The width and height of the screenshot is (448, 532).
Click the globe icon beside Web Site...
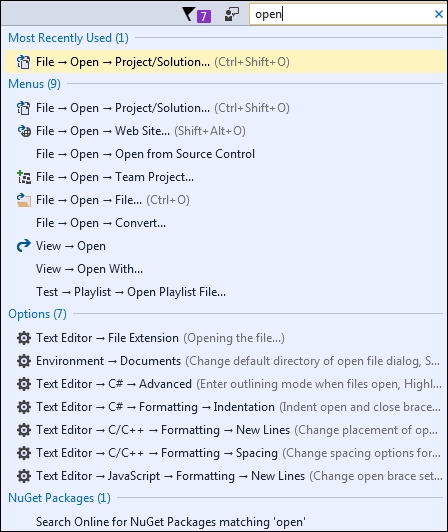pos(24,131)
